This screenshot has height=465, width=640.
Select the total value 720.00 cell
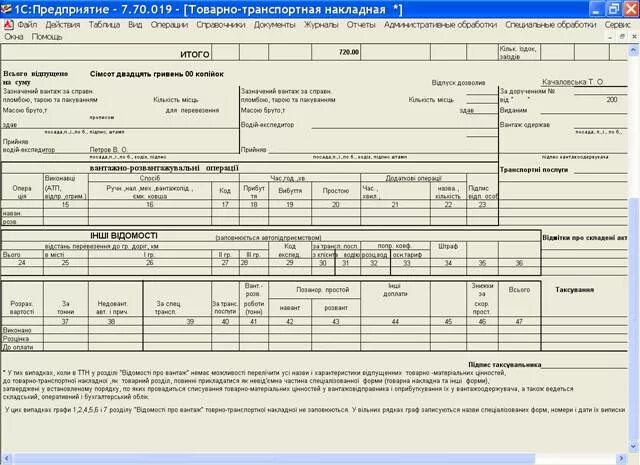click(336, 53)
